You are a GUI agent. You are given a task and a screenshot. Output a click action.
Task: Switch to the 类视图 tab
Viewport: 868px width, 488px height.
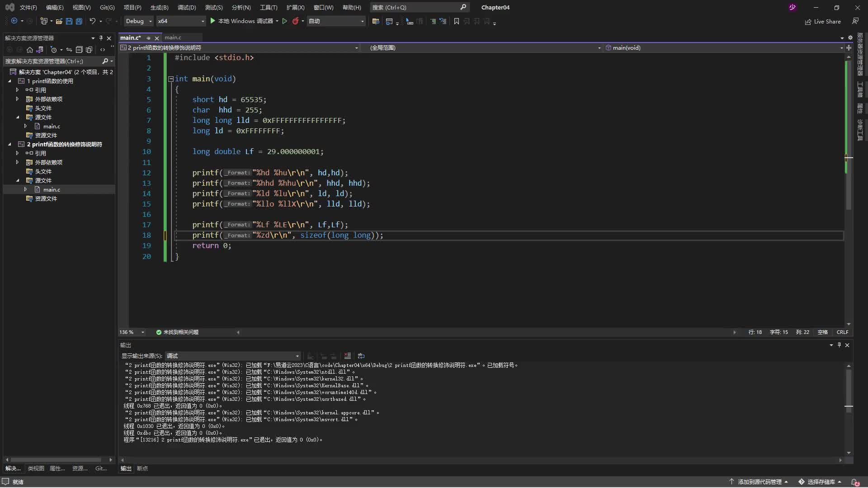(36, 469)
